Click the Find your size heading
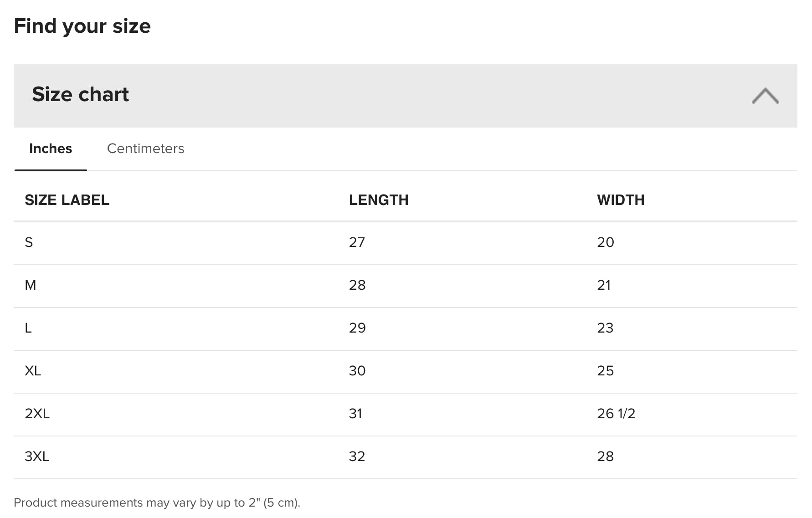The image size is (812, 518). click(x=82, y=26)
